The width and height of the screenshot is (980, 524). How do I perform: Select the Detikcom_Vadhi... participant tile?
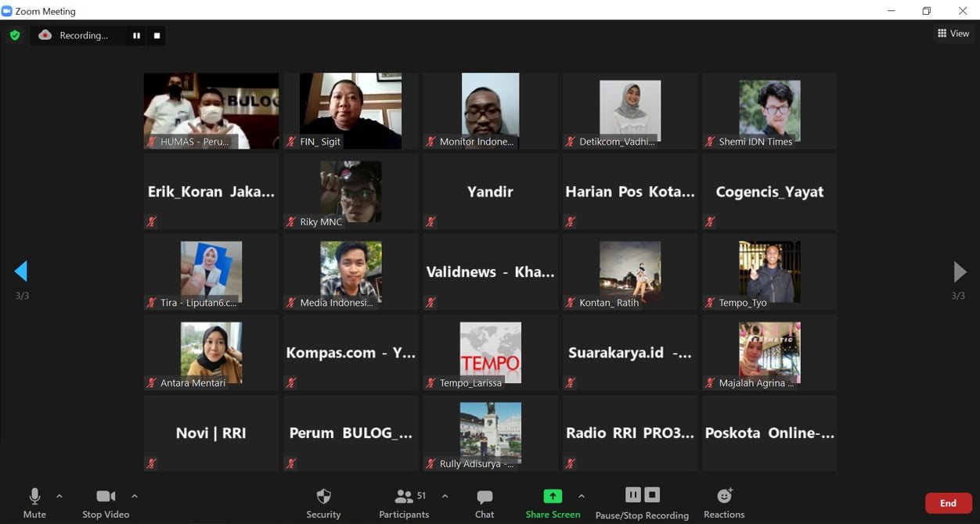[x=630, y=111]
